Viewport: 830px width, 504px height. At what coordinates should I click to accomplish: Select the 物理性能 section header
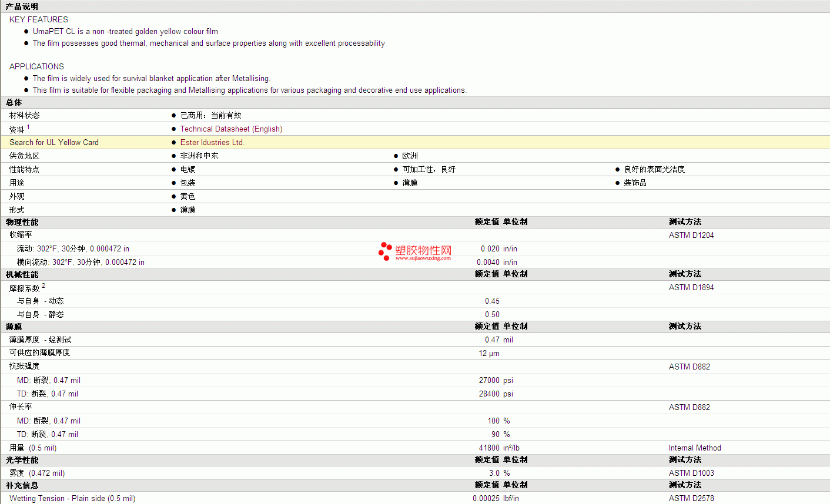coord(22,222)
